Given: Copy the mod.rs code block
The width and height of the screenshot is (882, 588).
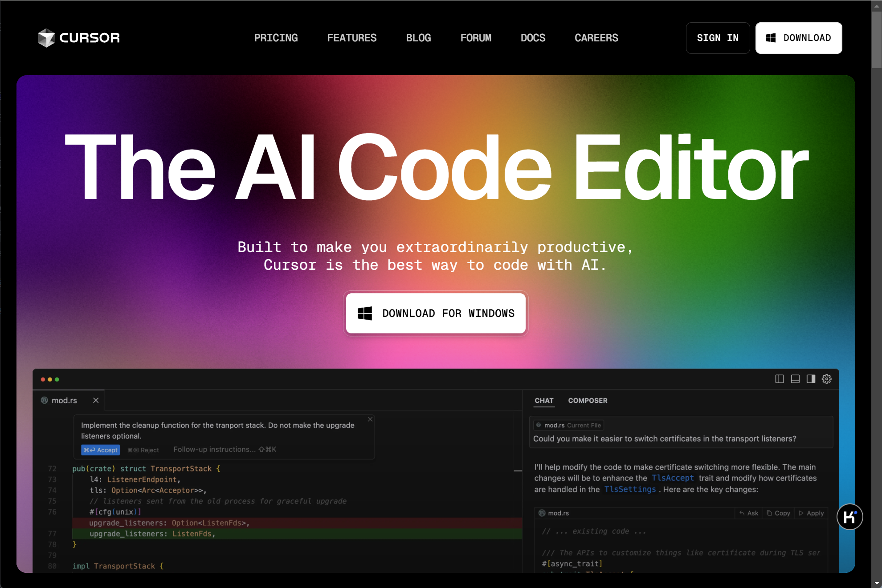Looking at the screenshot, I should point(779,513).
